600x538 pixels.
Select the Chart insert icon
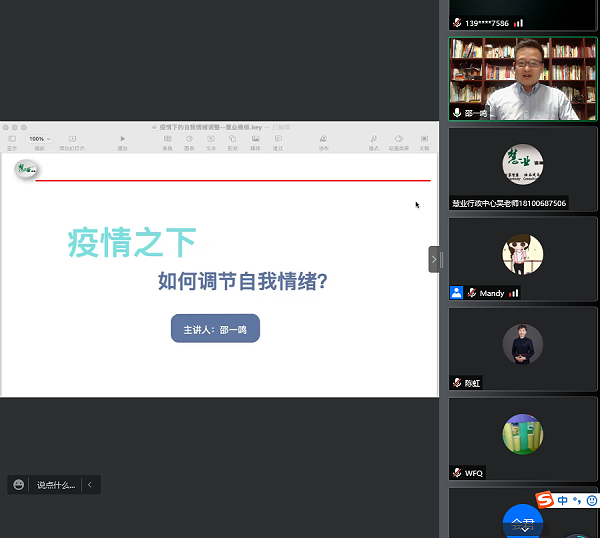pos(189,139)
